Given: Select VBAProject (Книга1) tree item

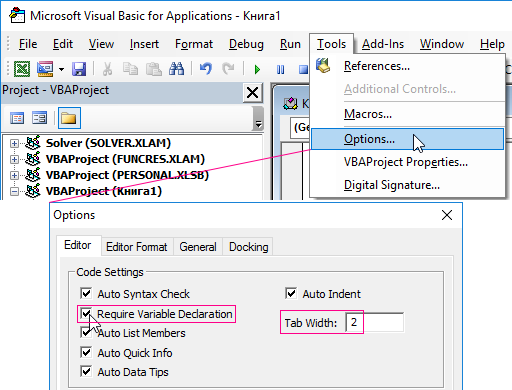Looking at the screenshot, I should 104,191.
